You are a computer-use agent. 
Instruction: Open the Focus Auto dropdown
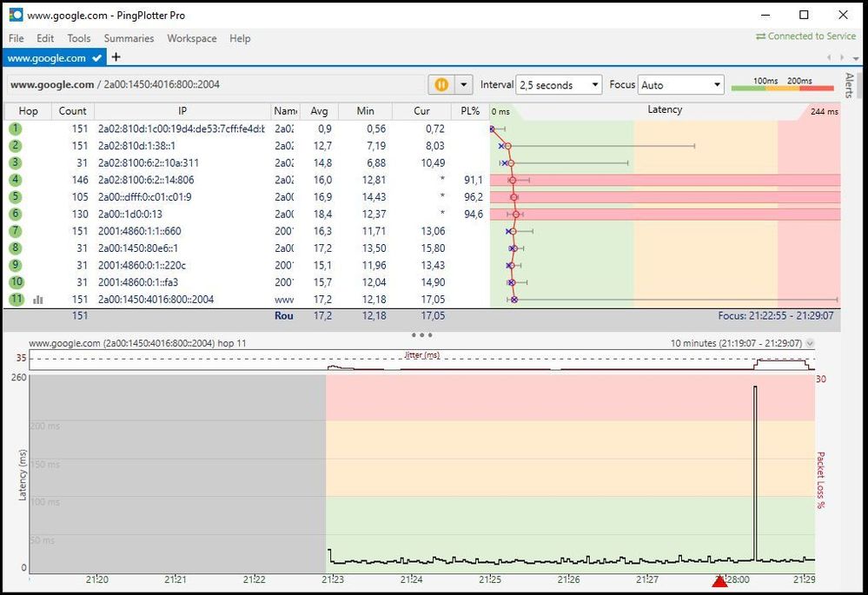point(680,84)
